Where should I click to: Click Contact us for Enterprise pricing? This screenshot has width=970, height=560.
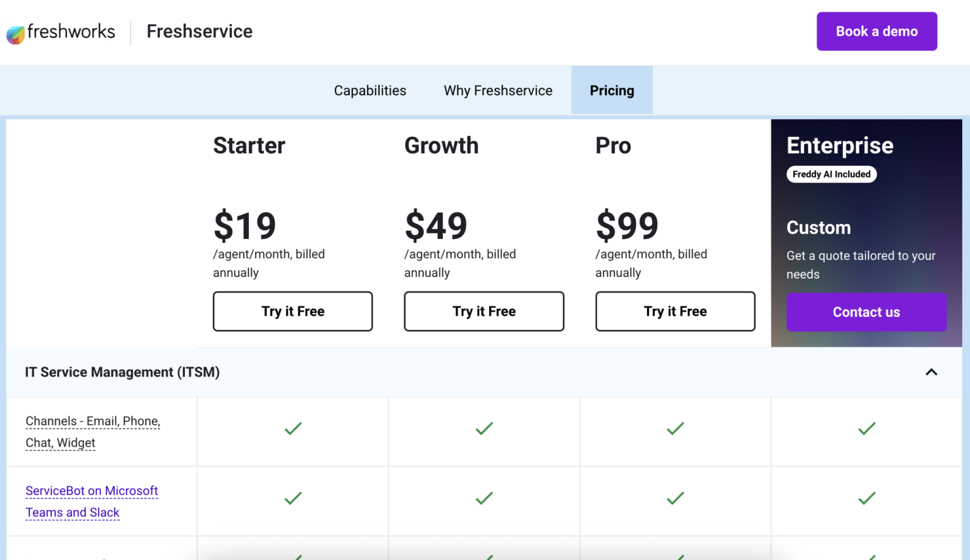click(866, 312)
